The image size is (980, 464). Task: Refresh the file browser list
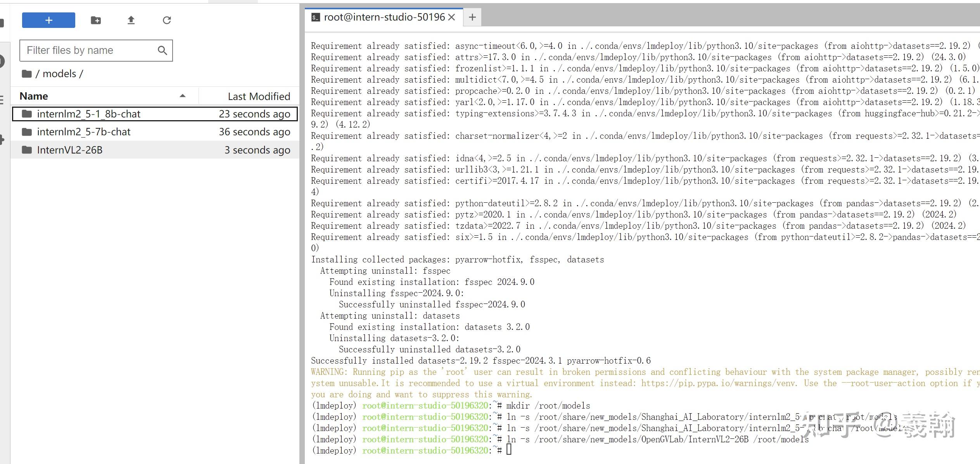167,20
